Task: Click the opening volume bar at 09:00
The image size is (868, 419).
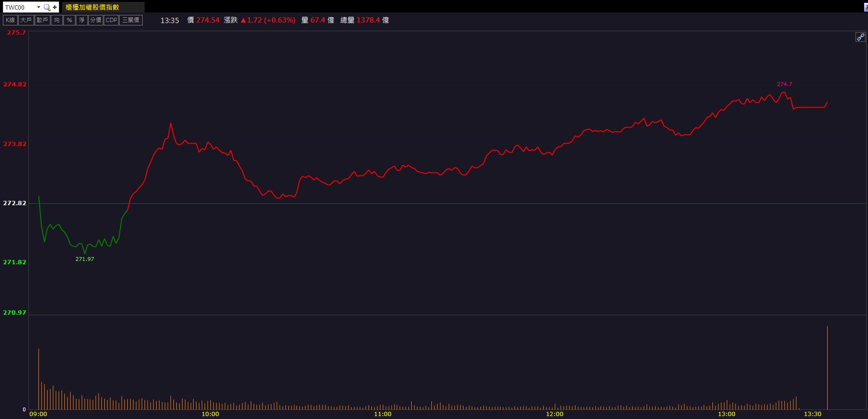Action: point(38,379)
